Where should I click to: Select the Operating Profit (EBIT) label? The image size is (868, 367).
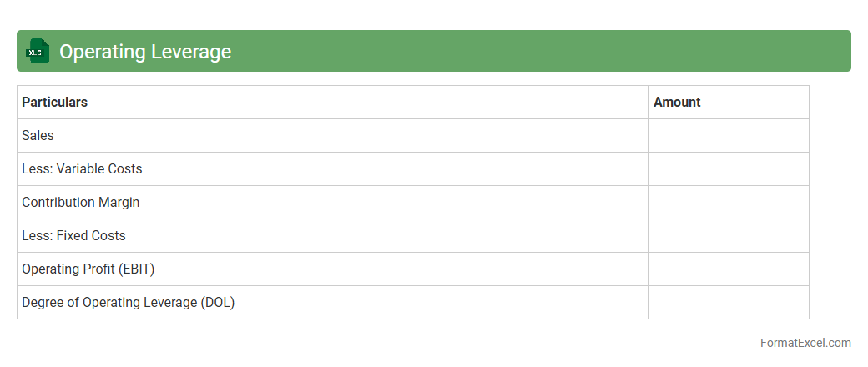point(88,269)
